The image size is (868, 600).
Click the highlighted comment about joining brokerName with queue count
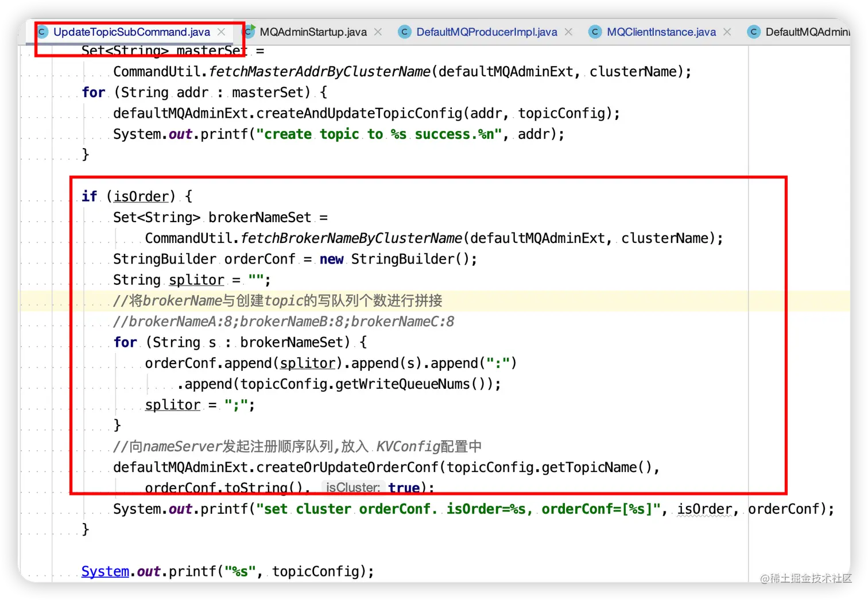pyautogui.click(x=278, y=301)
